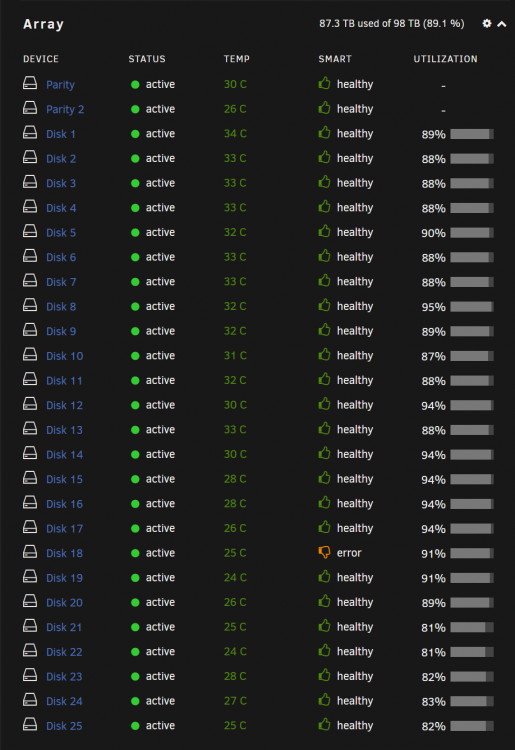Viewport: 515px width, 750px height.
Task: Open the Disk 20 link
Action: 65,603
